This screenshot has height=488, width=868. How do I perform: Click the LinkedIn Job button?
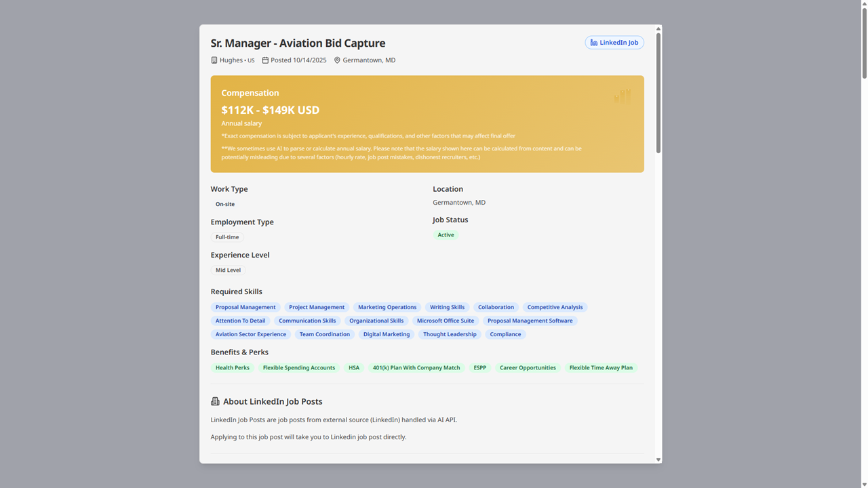[x=614, y=42]
